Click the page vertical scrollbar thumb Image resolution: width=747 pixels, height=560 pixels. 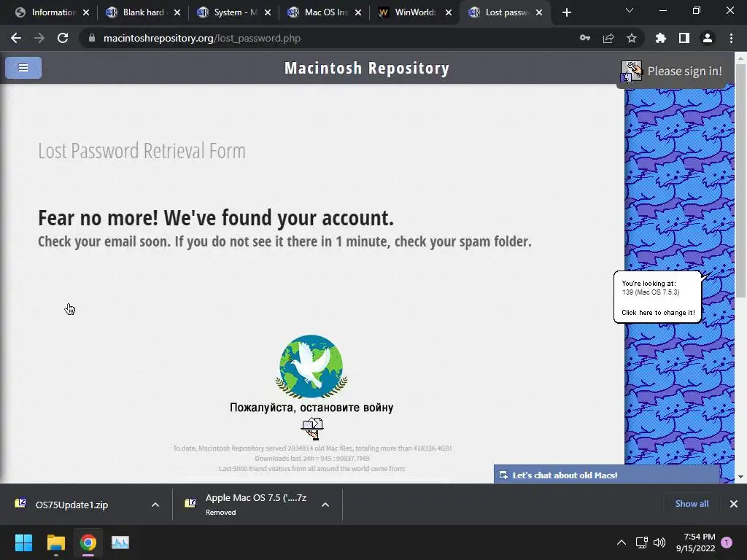tap(740, 181)
